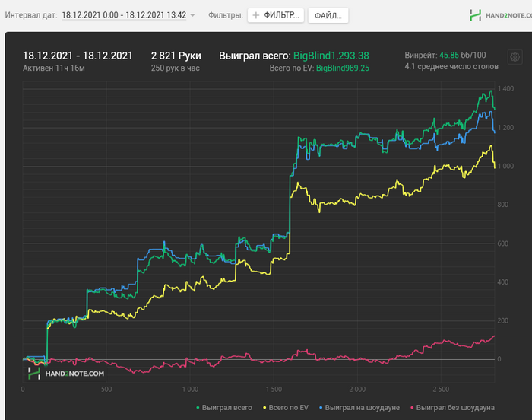
Task: Click the ФАЙЛ... button
Action: (328, 16)
